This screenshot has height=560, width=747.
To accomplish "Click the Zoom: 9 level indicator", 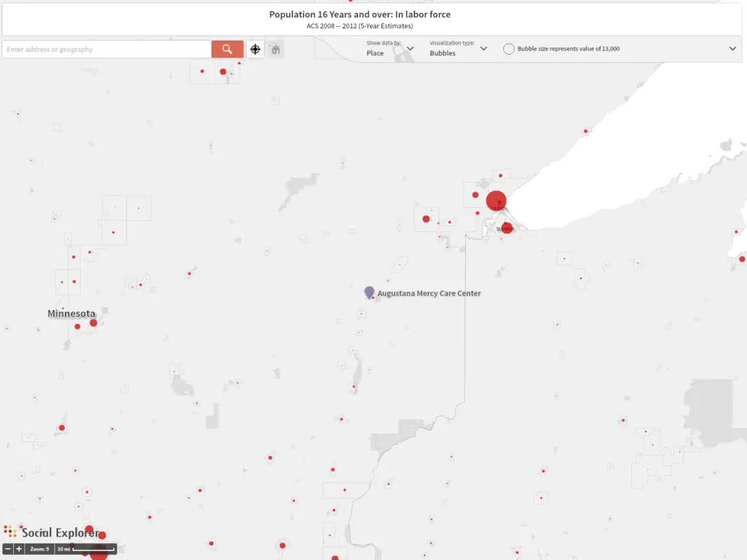I will pos(39,548).
